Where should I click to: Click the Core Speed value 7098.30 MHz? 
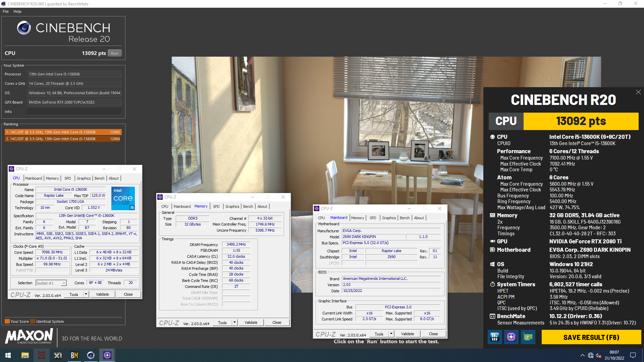coord(52,252)
